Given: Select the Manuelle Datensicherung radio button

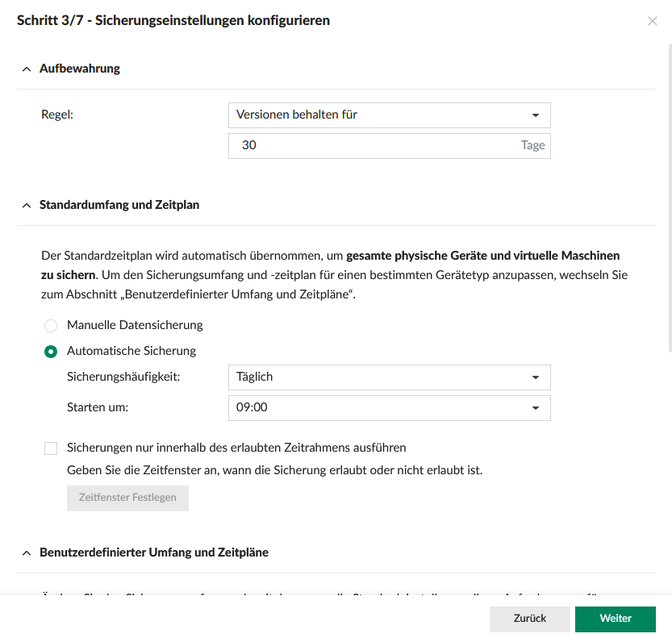Looking at the screenshot, I should [x=51, y=326].
